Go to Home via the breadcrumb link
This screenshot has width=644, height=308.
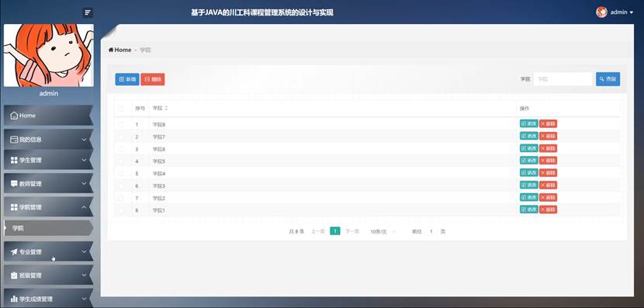point(120,50)
